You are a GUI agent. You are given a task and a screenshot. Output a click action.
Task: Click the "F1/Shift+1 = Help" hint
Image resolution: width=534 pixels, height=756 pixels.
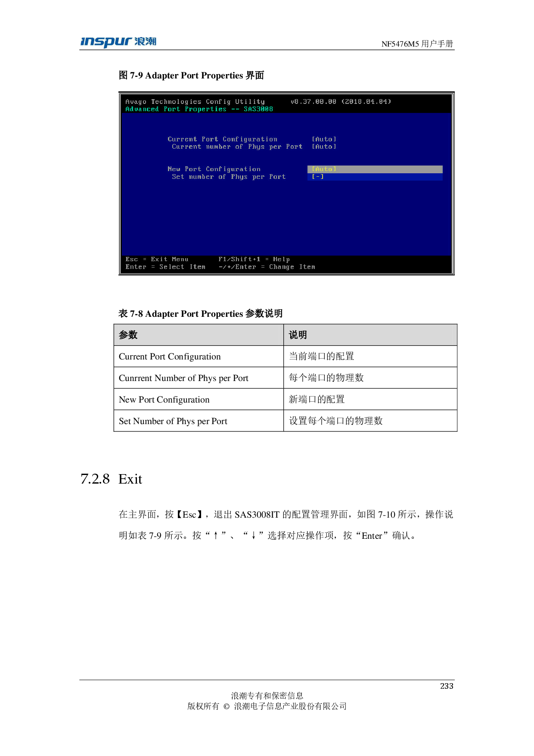(254, 259)
